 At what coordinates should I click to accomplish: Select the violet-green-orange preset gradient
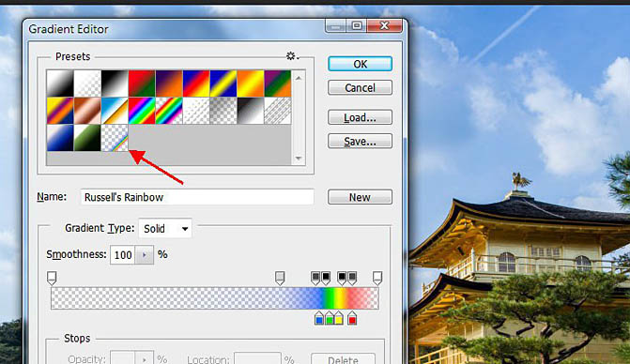tap(278, 83)
